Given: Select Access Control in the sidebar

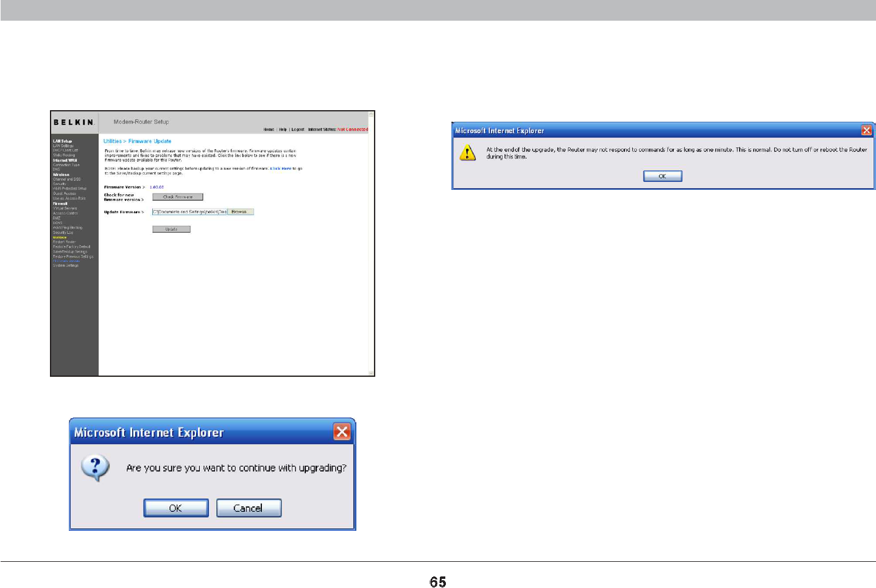Looking at the screenshot, I should coord(65,213).
